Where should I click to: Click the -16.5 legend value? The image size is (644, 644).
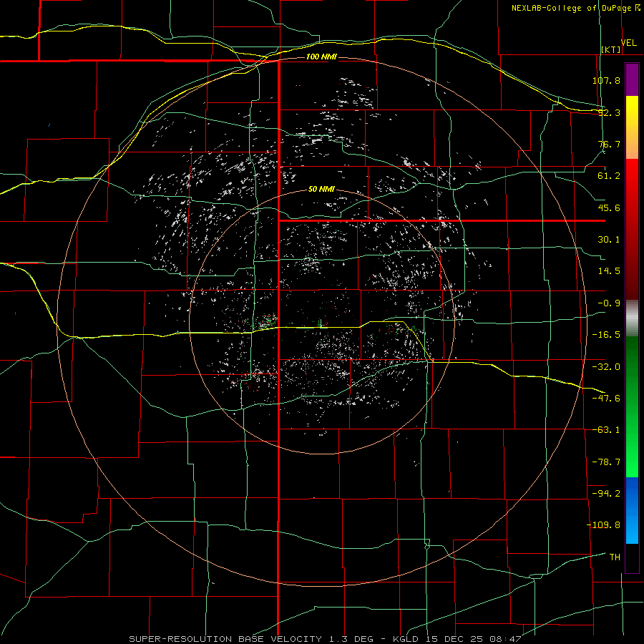[606, 335]
